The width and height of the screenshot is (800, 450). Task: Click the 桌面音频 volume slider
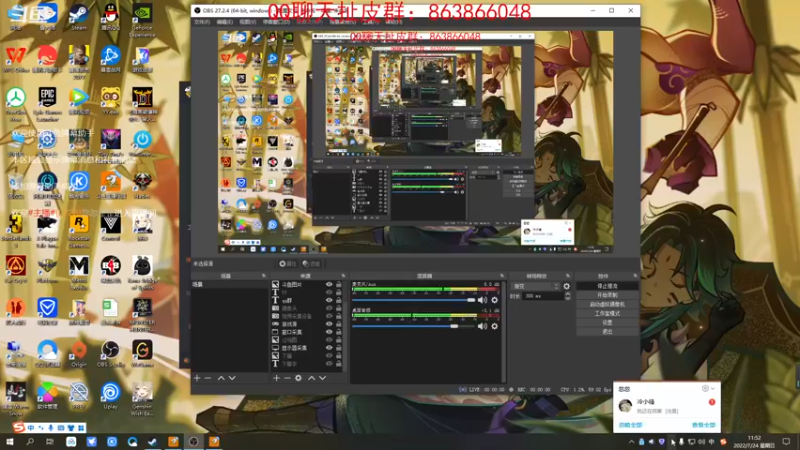pos(414,326)
